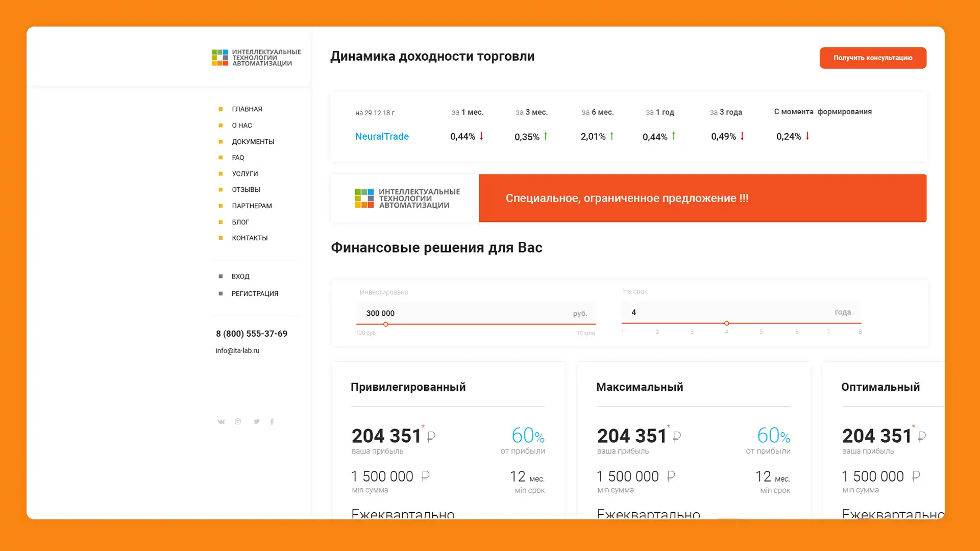This screenshot has width=980, height=551.
Task: Open the Instagram social icon
Action: pyautogui.click(x=238, y=421)
